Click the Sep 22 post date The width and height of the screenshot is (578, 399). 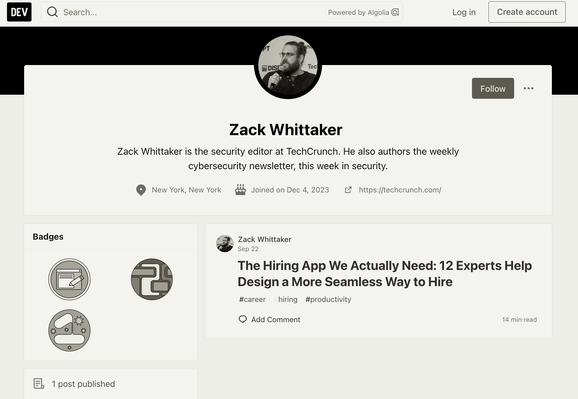(248, 249)
